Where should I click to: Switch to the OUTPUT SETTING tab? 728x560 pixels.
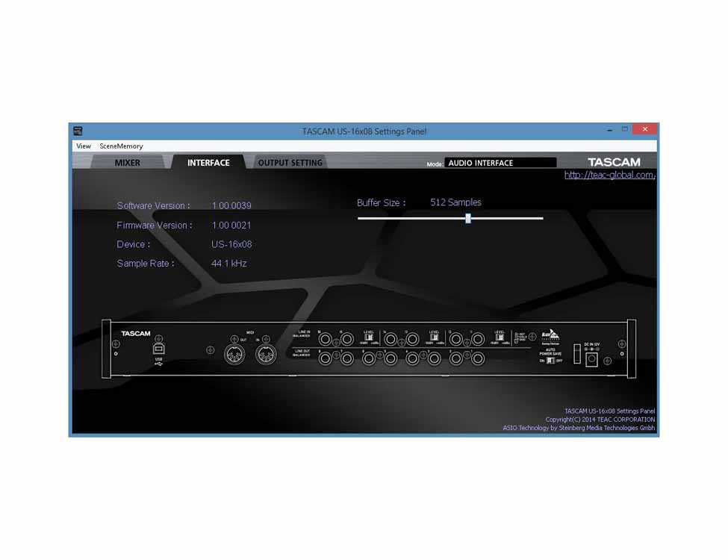pos(290,162)
